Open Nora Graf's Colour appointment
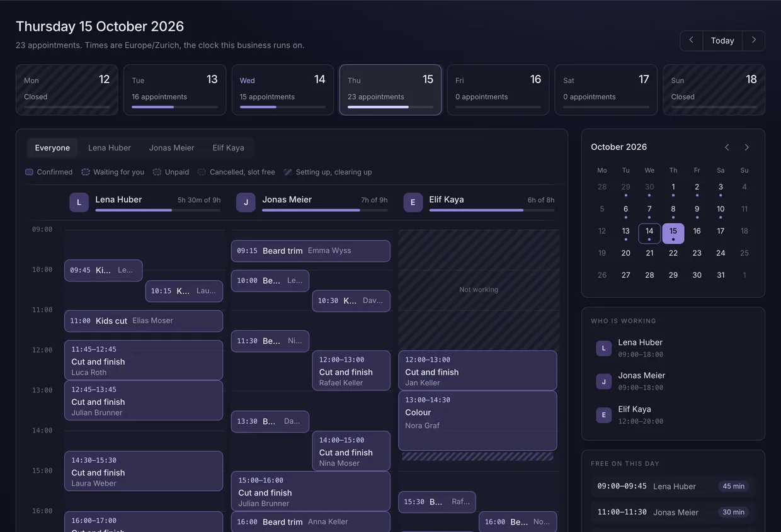Screen dimensions: 781x532 coord(478,421)
